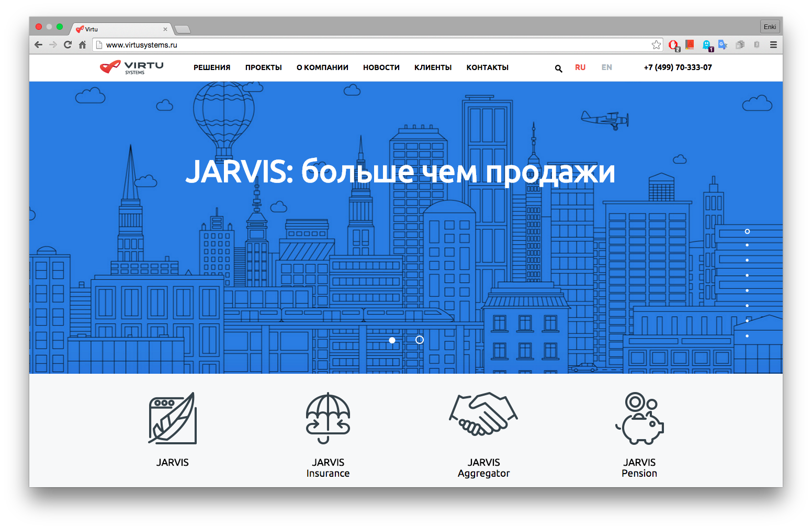Go to the О КОМПАНИИ section
Screen dimensions: 812x529
(322, 67)
